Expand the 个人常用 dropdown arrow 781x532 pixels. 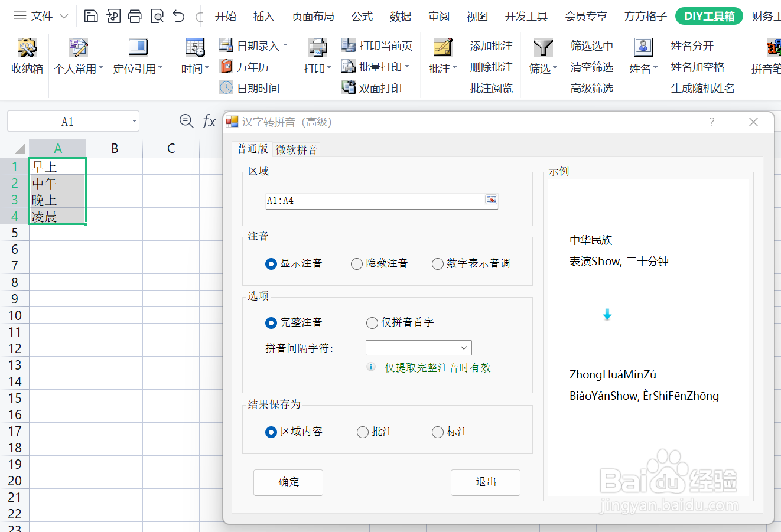point(100,68)
